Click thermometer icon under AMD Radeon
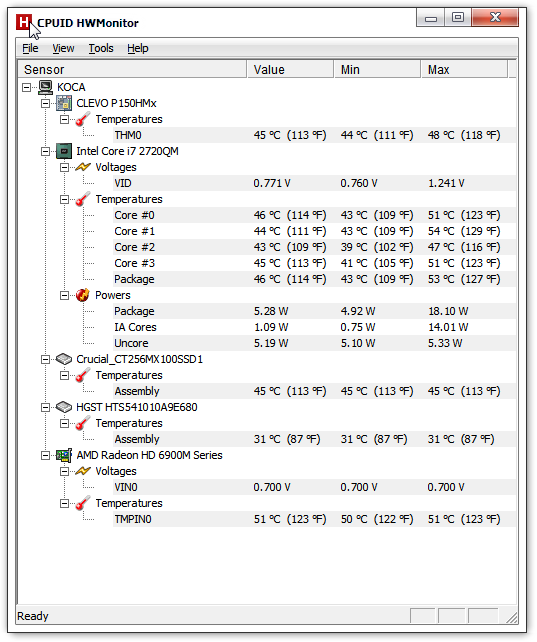This screenshot has height=642, width=537. [83, 503]
